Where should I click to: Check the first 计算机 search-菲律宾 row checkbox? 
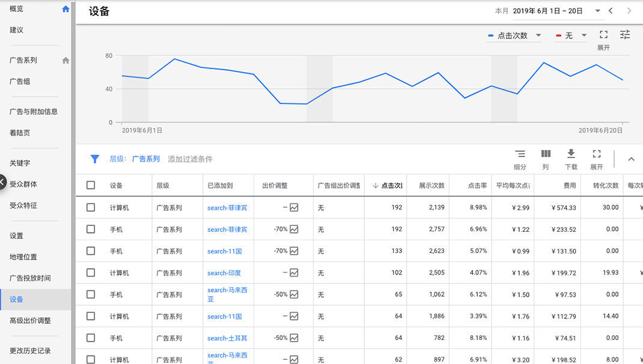(91, 207)
